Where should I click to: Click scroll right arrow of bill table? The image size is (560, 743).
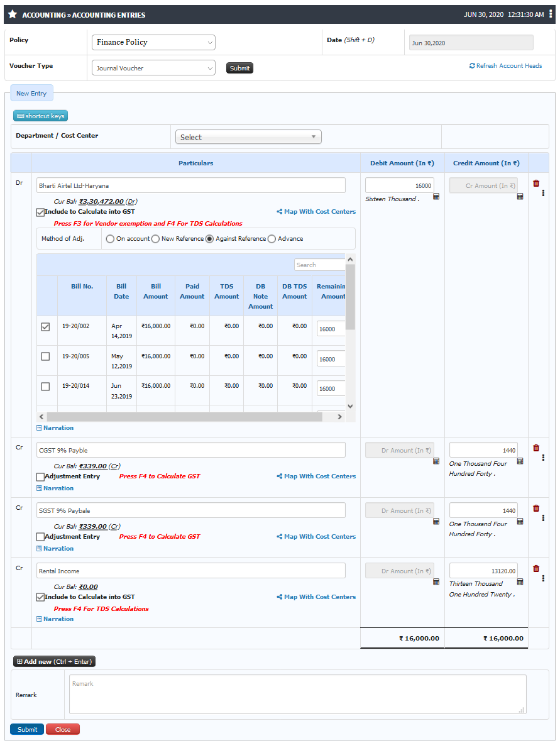[x=339, y=417]
